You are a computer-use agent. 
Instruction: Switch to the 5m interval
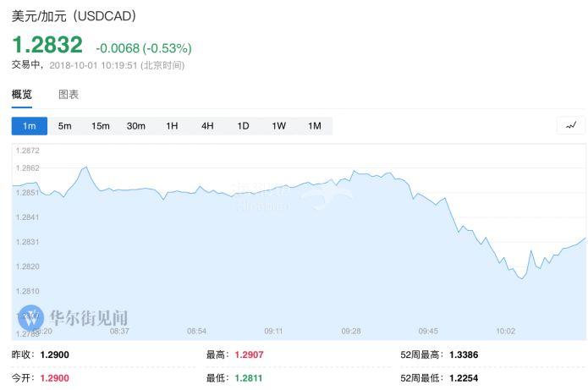pos(65,126)
